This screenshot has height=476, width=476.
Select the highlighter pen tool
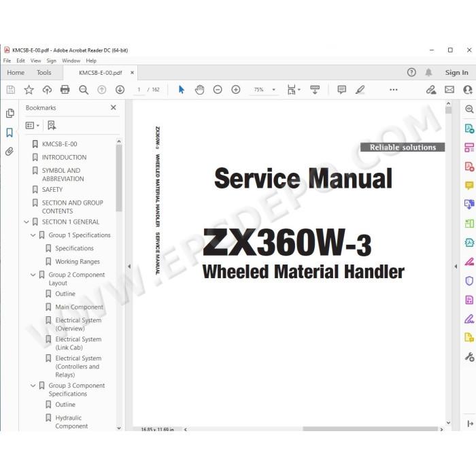(x=360, y=90)
